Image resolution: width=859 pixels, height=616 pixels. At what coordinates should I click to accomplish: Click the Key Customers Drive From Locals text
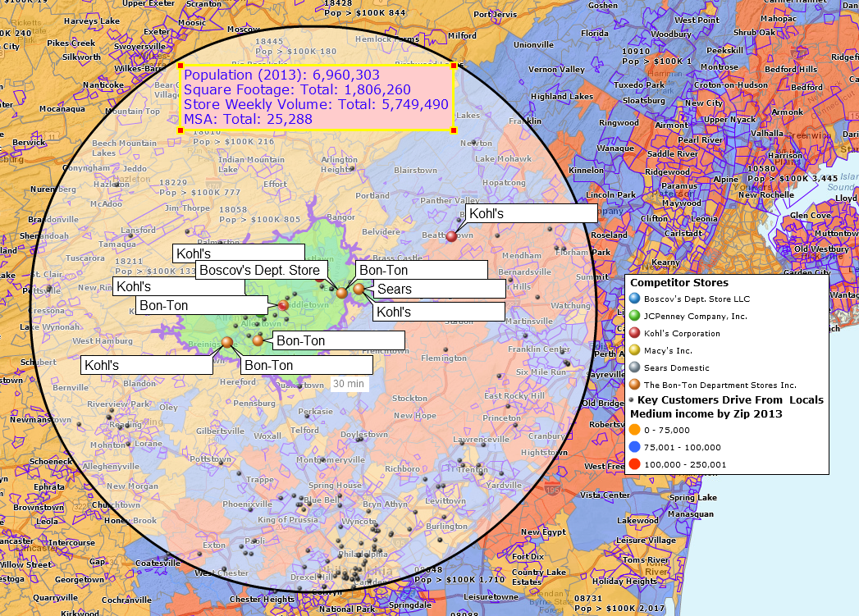click(x=730, y=400)
